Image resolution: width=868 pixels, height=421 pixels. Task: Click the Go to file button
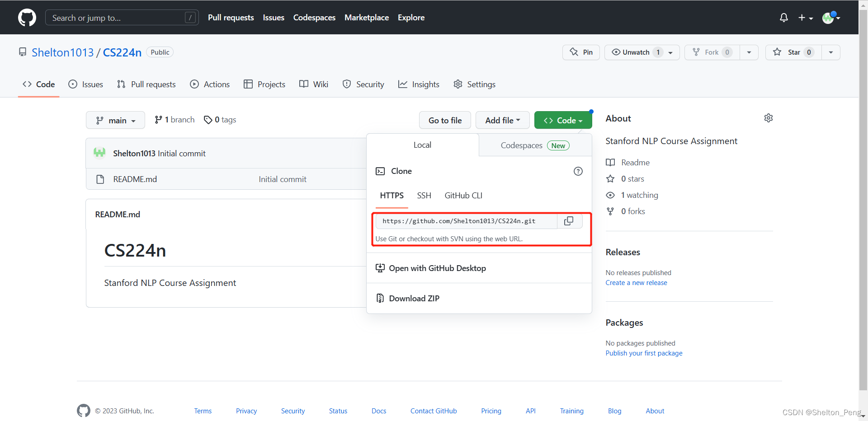[x=445, y=120]
